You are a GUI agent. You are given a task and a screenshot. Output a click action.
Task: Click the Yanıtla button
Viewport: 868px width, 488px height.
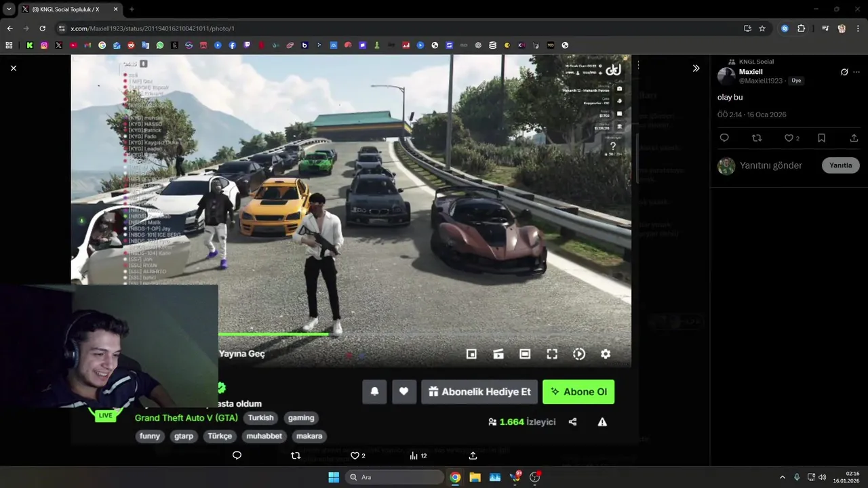point(841,165)
